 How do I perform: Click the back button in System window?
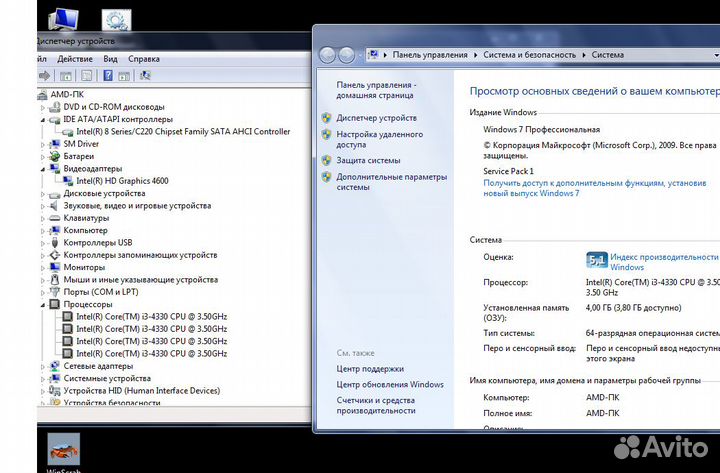pos(327,55)
